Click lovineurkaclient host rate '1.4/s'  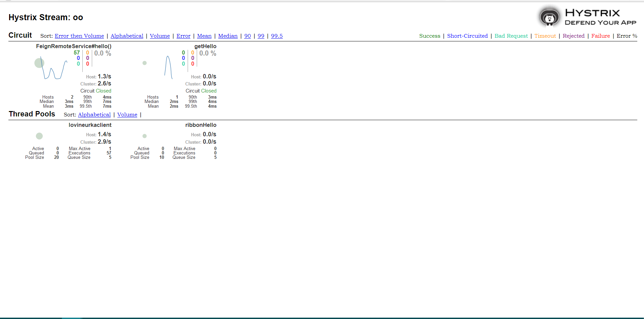(x=104, y=134)
